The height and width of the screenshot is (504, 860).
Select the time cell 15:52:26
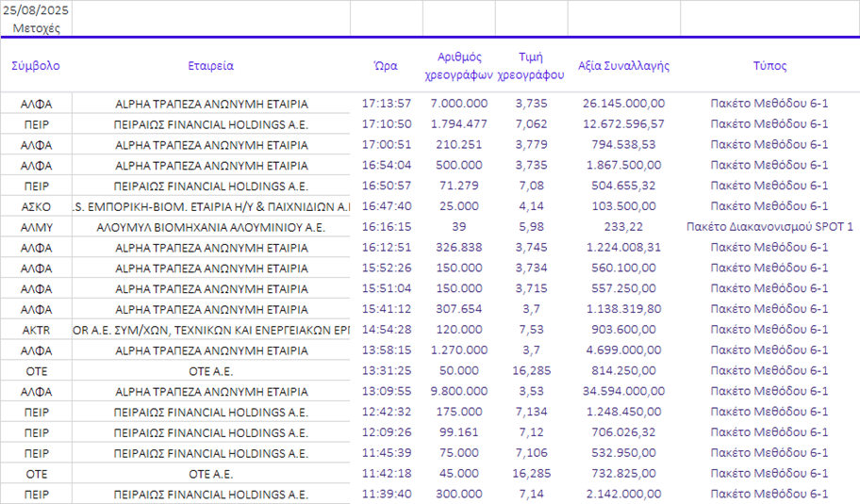click(x=386, y=268)
